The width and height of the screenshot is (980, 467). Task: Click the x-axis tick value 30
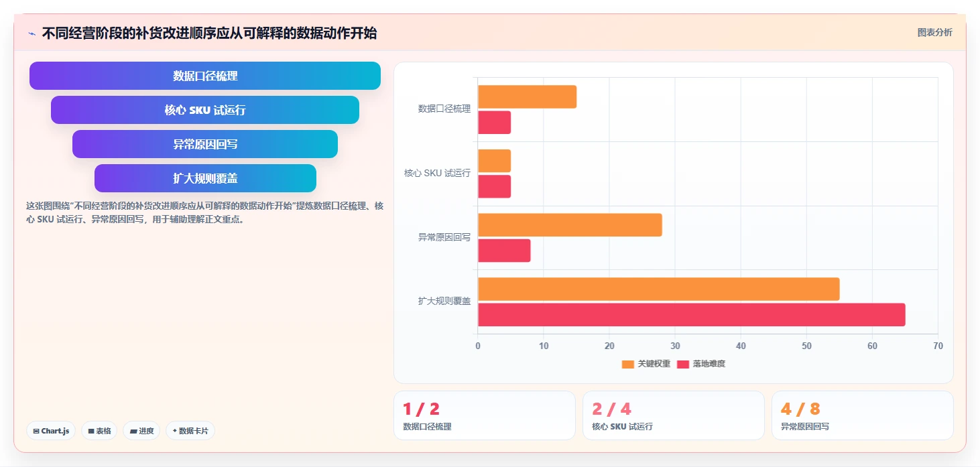(675, 346)
